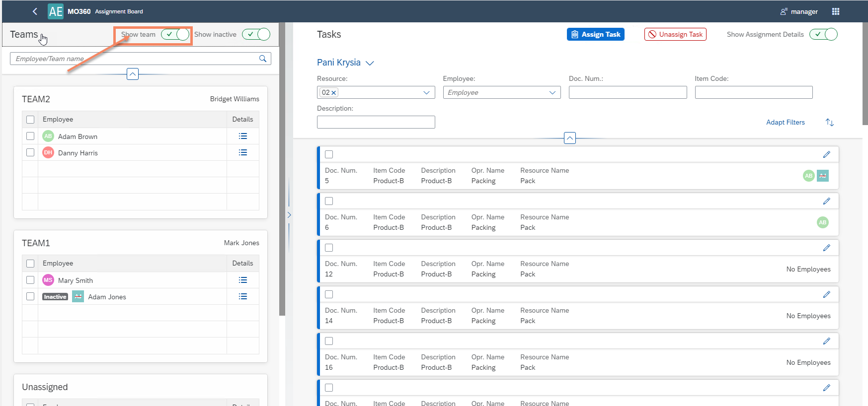This screenshot has width=868, height=406.
Task: Expand the Pani Krysia variant selector
Action: [370, 63]
